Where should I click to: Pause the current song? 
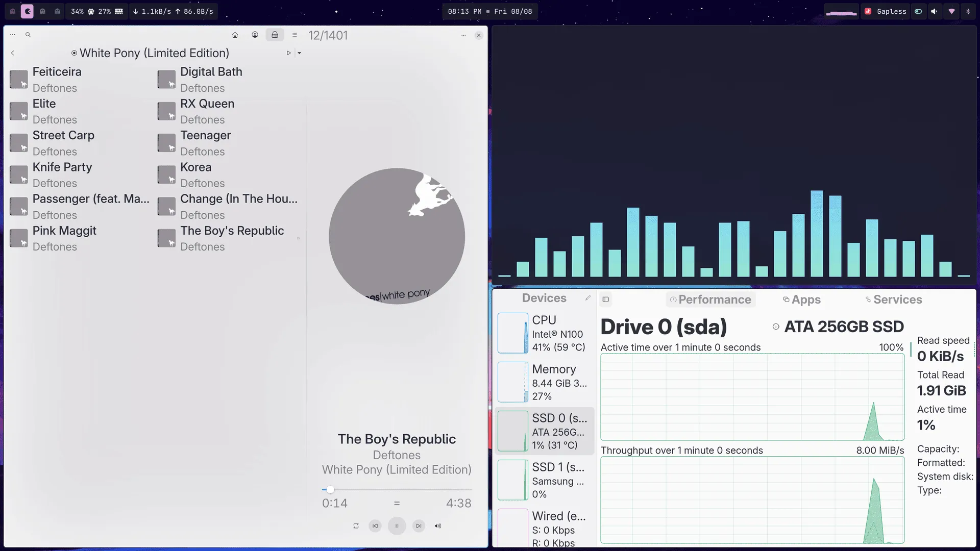tap(397, 526)
